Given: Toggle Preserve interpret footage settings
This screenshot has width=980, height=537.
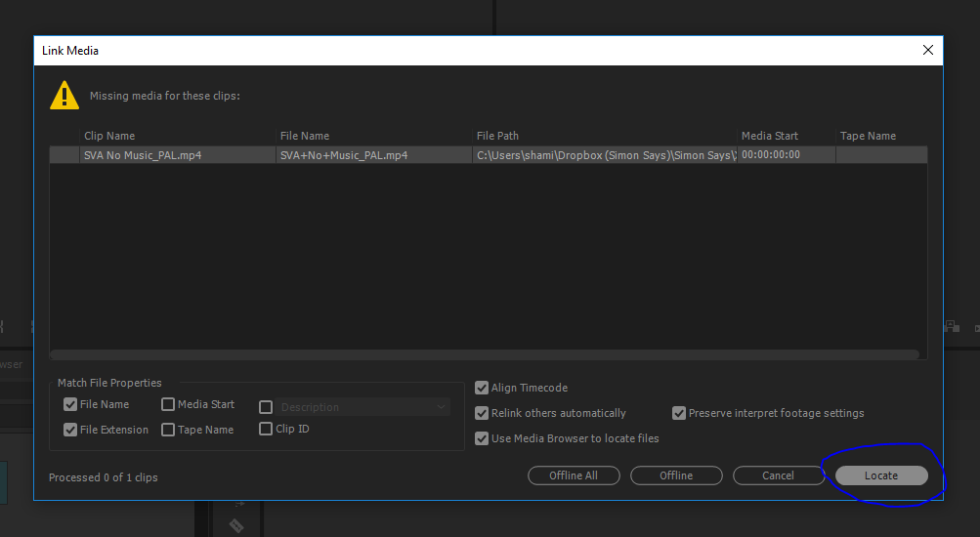Looking at the screenshot, I should coord(679,413).
